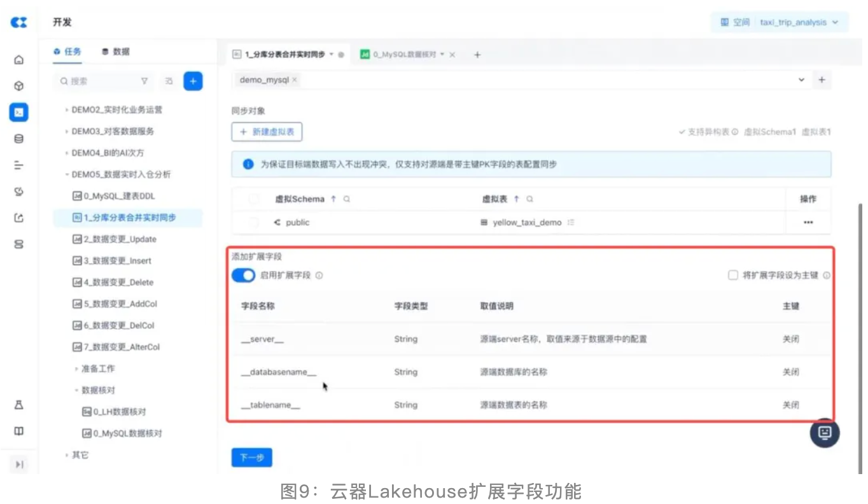Check the 将扩展字段设为主键 checkbox
The width and height of the screenshot is (868, 504).
732,276
